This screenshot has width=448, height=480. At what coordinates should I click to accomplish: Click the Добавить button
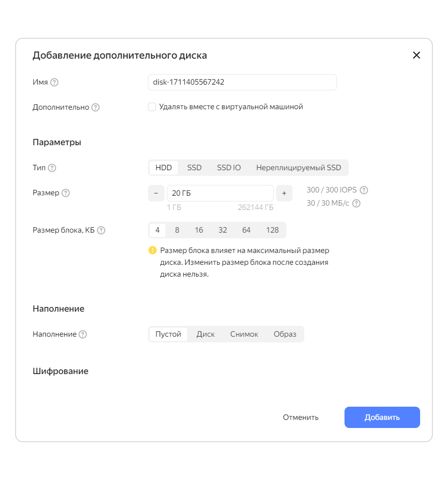382,417
